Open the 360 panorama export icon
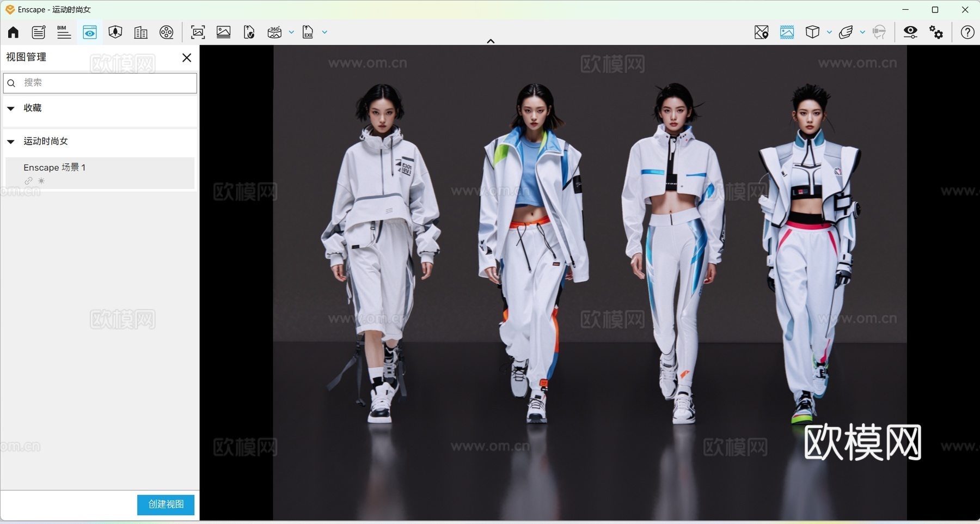Viewport: 980px width, 524px height. pyautogui.click(x=275, y=32)
